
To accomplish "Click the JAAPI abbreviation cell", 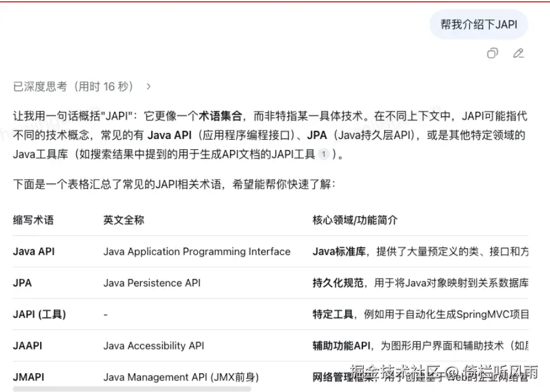I will click(27, 346).
